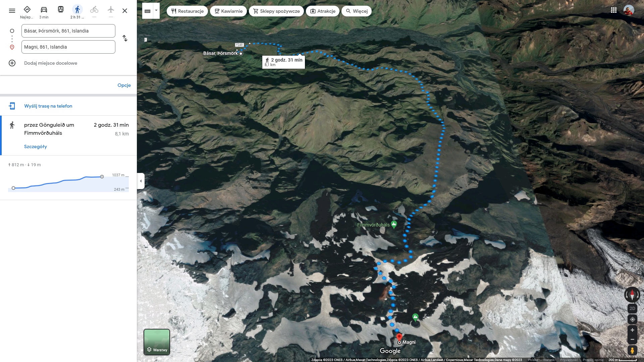The width and height of the screenshot is (644, 362).
Task: Open route Opcje
Action: point(124,85)
